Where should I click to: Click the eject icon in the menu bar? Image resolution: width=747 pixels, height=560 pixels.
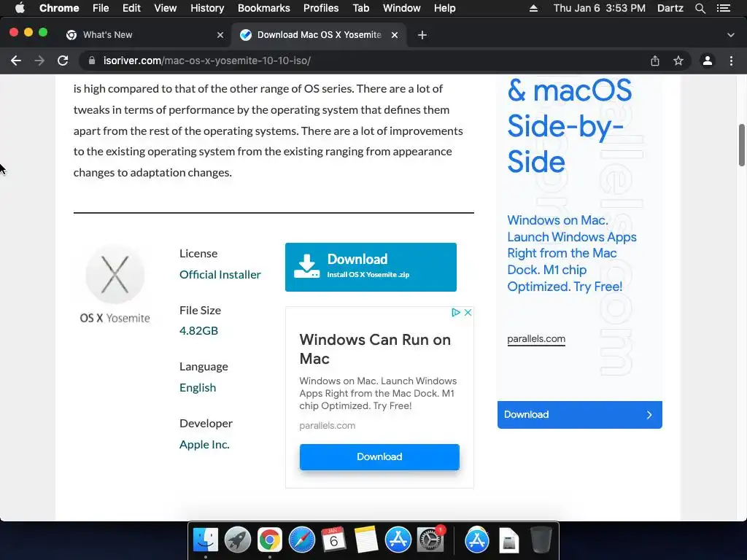point(533,8)
